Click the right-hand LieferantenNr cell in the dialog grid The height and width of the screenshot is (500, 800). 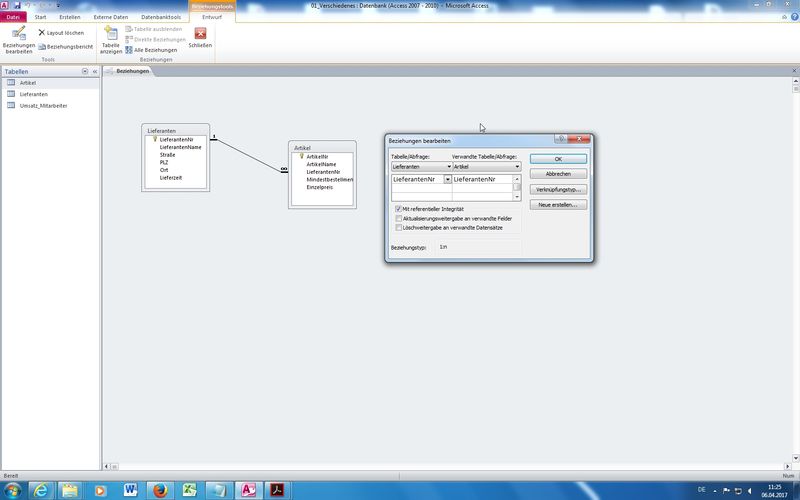(482, 180)
